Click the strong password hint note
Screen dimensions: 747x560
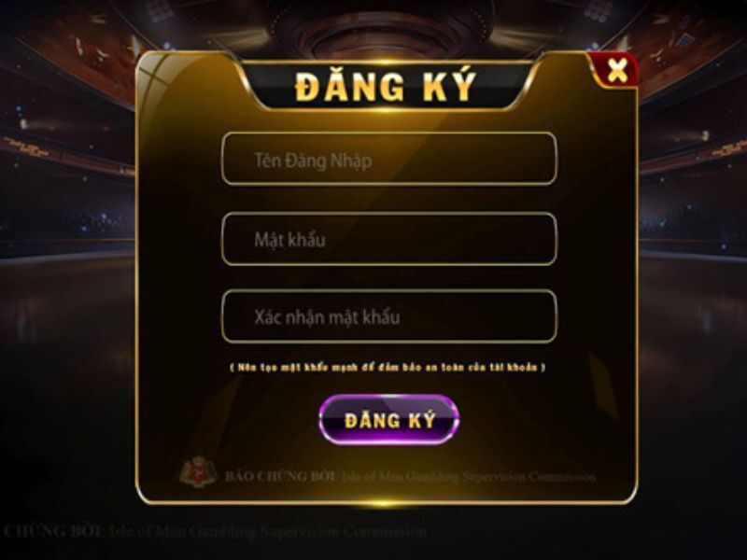coord(388,368)
